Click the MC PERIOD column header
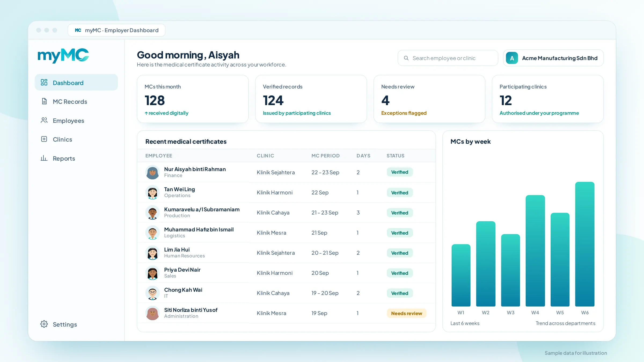 pyautogui.click(x=325, y=156)
